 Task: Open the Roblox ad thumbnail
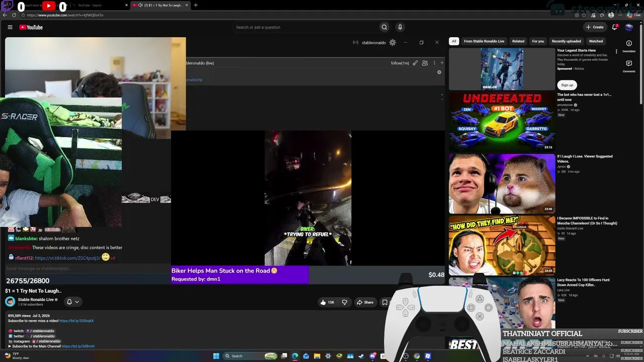[x=502, y=69]
